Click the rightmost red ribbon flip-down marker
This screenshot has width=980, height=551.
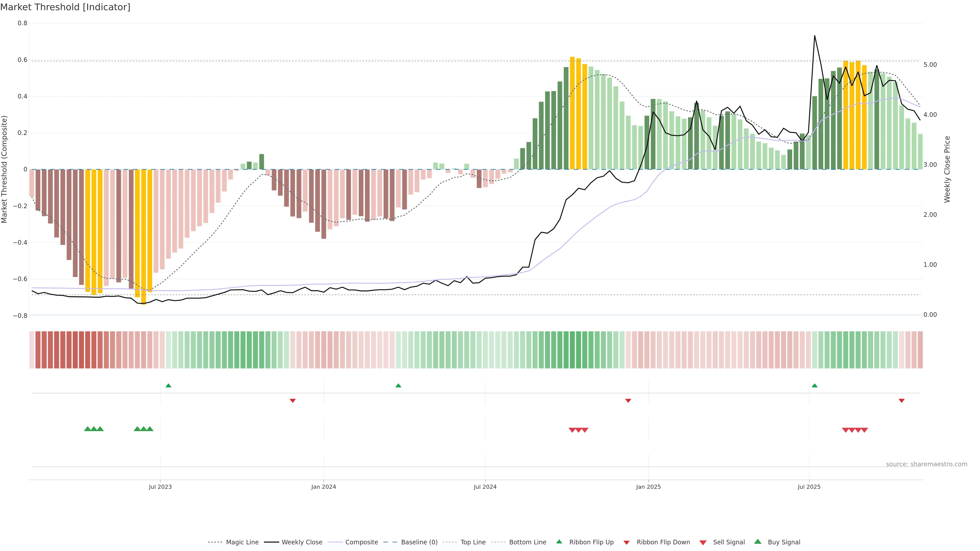(901, 400)
